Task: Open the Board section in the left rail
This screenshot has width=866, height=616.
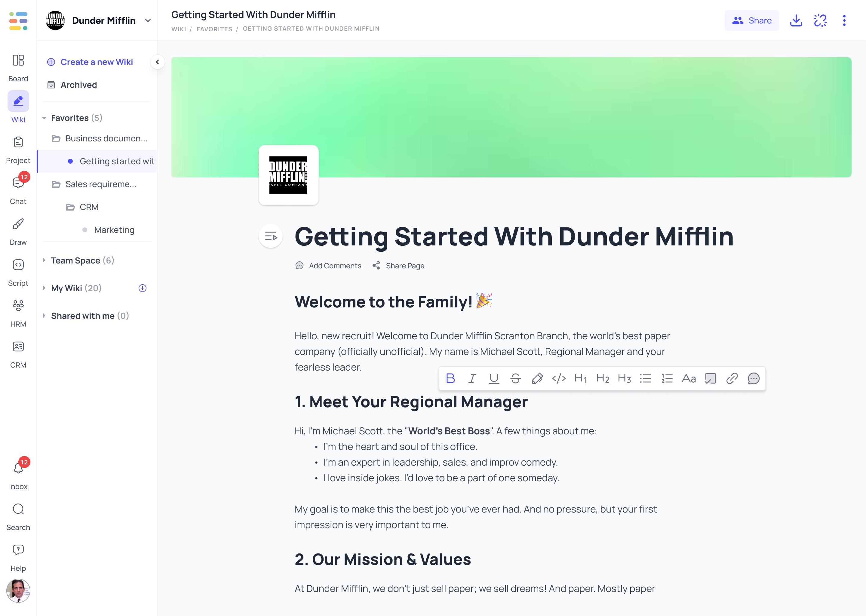Action: click(18, 68)
